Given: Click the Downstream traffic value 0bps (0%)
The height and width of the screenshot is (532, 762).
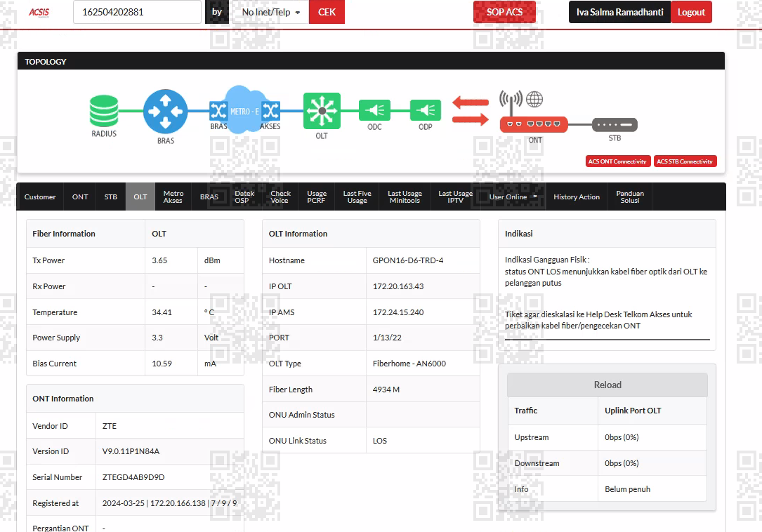Looking at the screenshot, I should point(622,463).
